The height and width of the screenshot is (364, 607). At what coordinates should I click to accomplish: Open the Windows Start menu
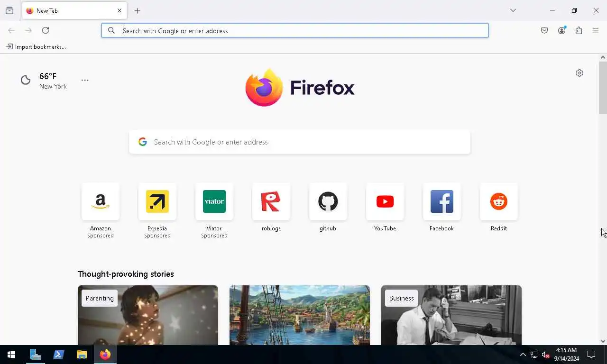click(11, 355)
